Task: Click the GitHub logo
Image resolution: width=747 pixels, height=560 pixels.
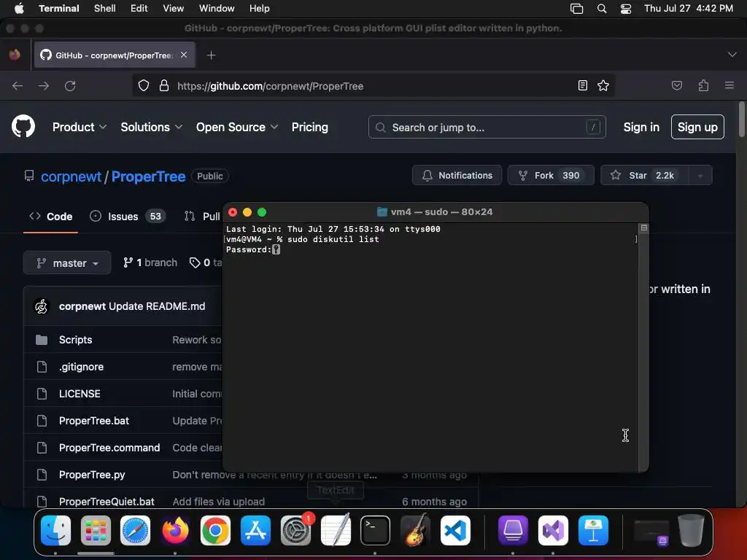Action: click(23, 126)
